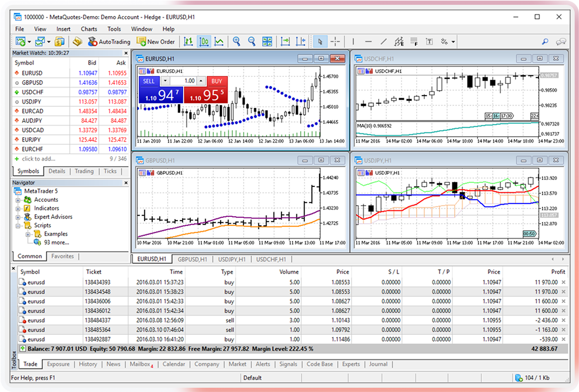Click the yellow folder icon beside AutoTrading
Viewport: 579px width, 392px height.
[x=77, y=42]
